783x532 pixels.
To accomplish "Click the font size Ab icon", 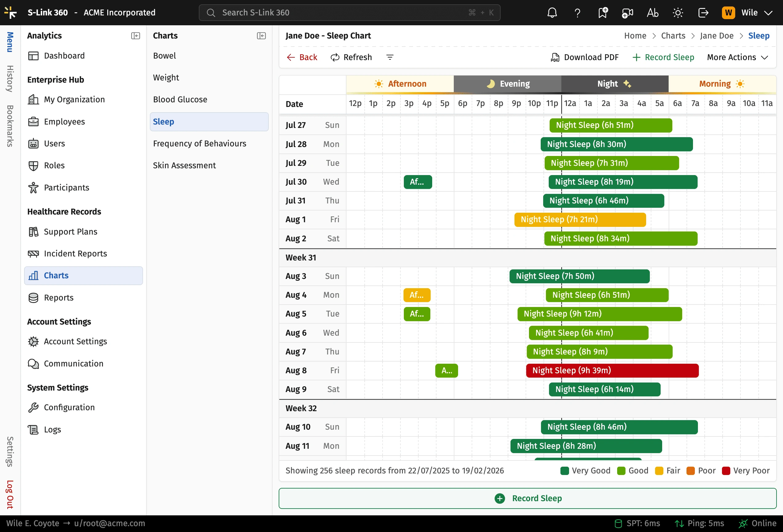I will point(653,13).
